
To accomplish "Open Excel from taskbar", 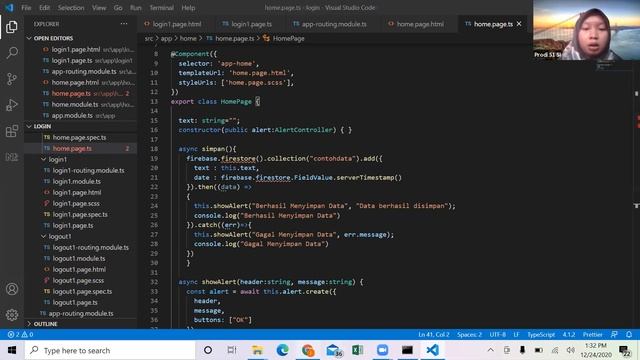I will coord(358,350).
